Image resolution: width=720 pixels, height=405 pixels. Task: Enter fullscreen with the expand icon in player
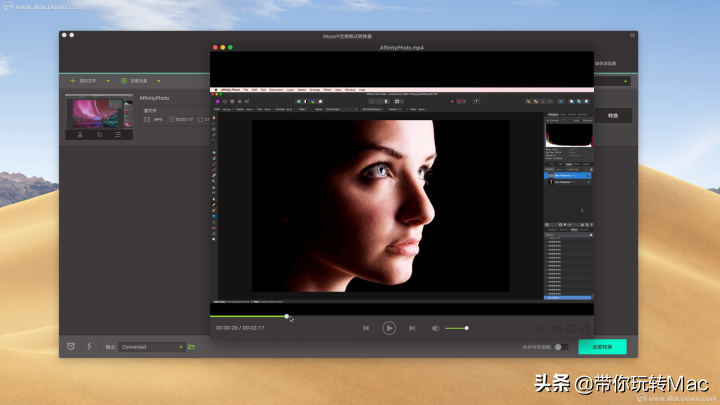coord(585,328)
